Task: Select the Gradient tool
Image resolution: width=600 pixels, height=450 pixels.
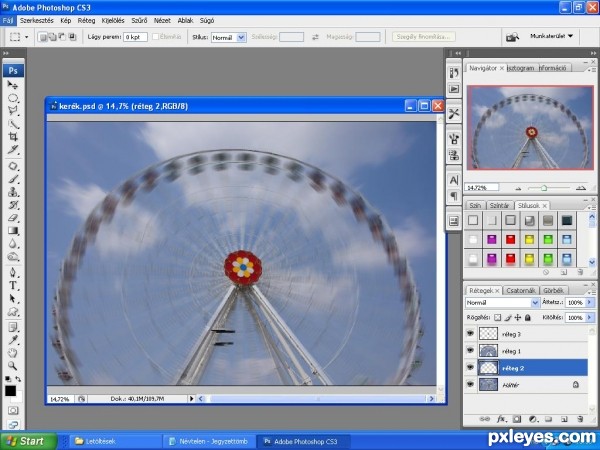Action: [13, 231]
